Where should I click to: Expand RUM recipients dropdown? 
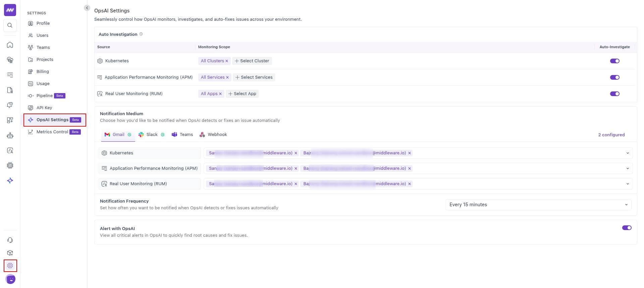pyautogui.click(x=628, y=184)
